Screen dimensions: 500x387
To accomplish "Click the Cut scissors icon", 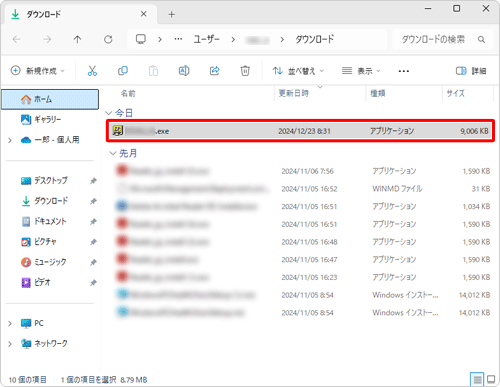I will click(92, 71).
